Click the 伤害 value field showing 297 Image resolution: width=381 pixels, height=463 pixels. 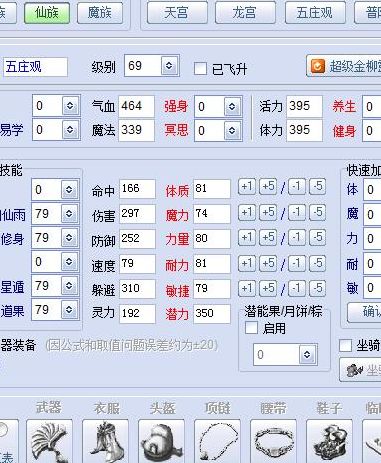pos(137,214)
